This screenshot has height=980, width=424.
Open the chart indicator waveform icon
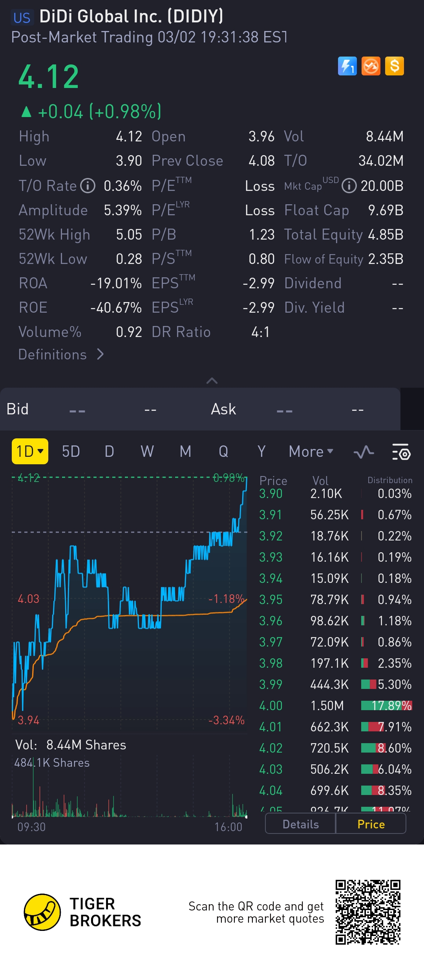pyautogui.click(x=364, y=452)
